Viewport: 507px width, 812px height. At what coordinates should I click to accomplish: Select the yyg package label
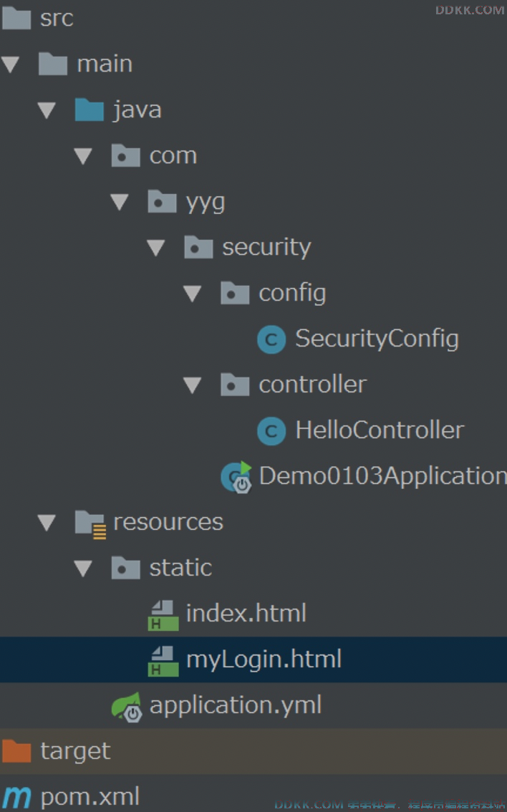point(206,203)
